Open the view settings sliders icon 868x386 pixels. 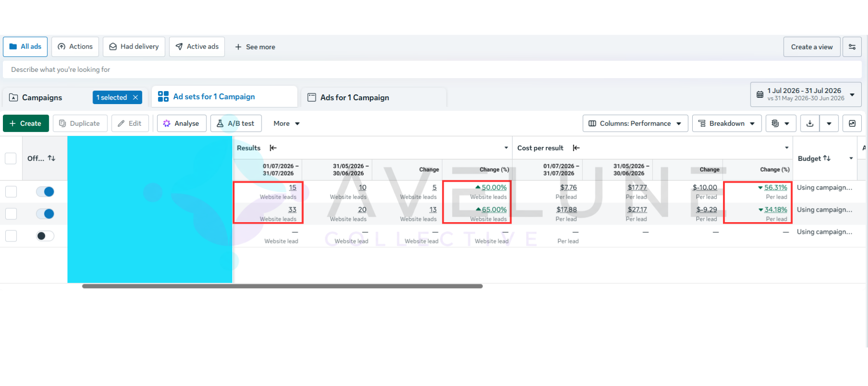click(852, 47)
